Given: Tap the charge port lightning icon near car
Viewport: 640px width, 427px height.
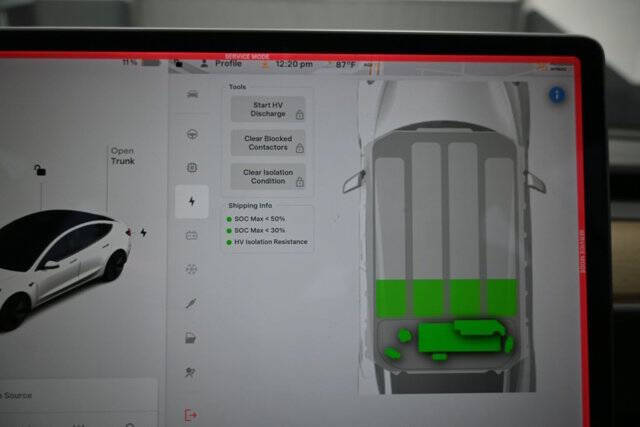Looking at the screenshot, I should [x=144, y=233].
